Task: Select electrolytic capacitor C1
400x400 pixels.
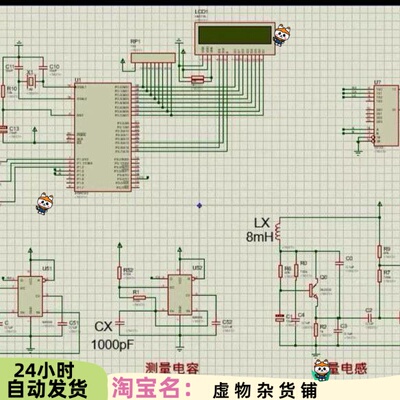Action: click(x=280, y=318)
